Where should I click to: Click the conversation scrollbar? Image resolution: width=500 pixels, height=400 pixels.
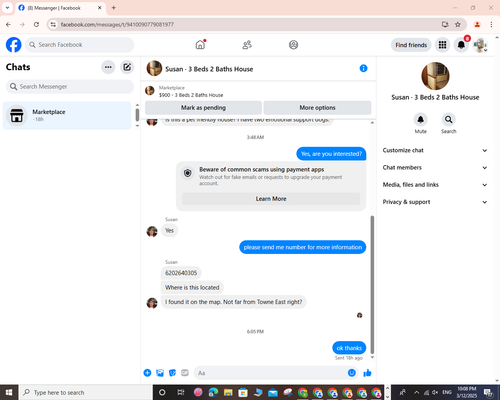coord(372,284)
